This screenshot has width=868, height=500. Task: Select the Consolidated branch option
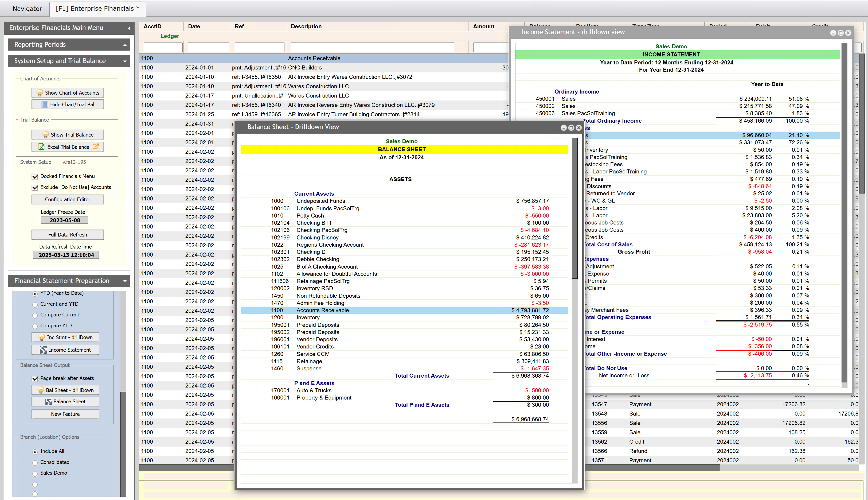pyautogui.click(x=35, y=463)
